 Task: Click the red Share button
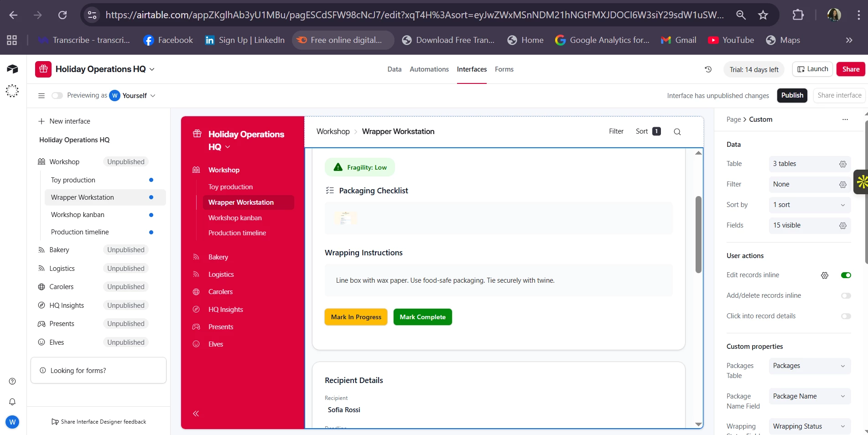[851, 69]
